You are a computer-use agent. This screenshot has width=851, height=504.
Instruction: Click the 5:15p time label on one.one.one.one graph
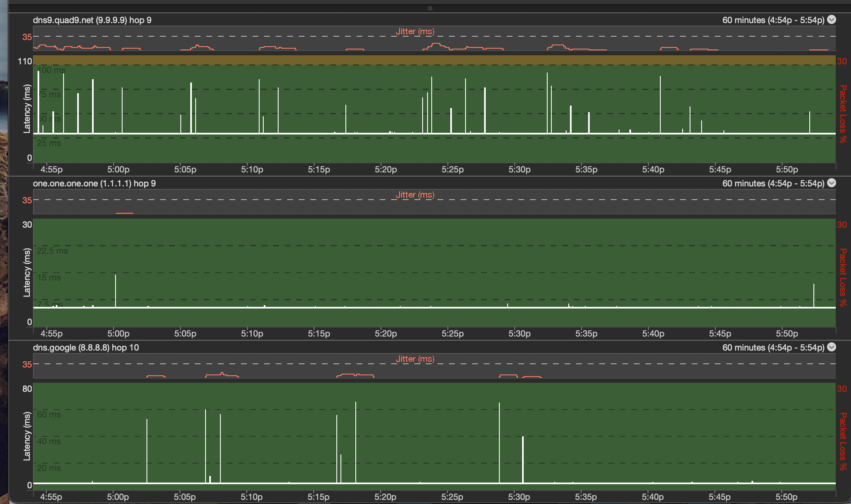pyautogui.click(x=319, y=333)
